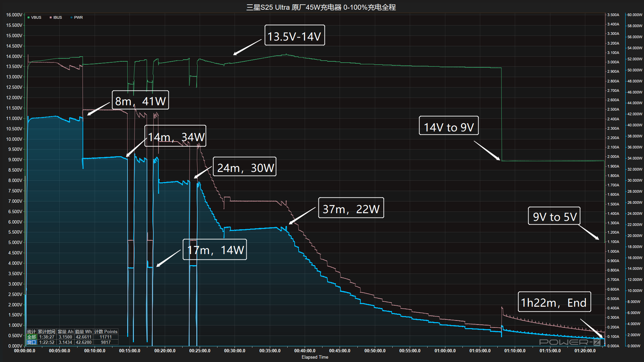
Task: Click the capacity value 3.1500
Action: (x=65, y=337)
